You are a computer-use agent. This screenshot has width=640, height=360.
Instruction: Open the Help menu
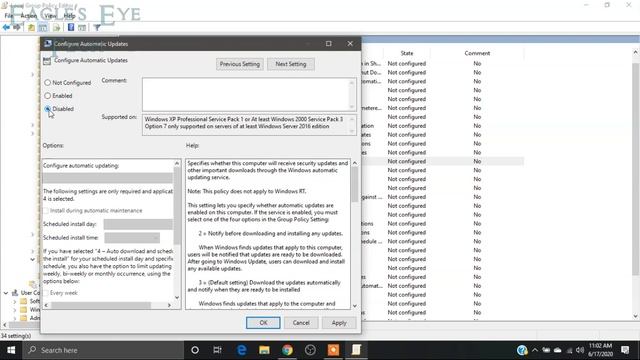pos(69,16)
